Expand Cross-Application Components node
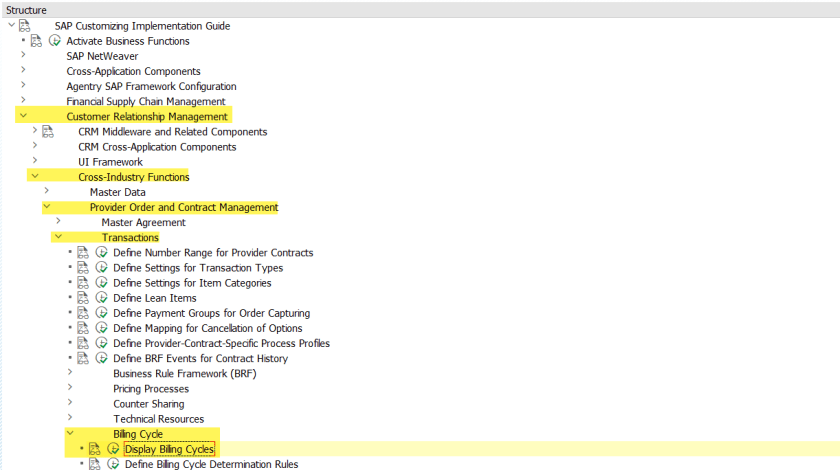The width and height of the screenshot is (840, 470). (x=23, y=69)
